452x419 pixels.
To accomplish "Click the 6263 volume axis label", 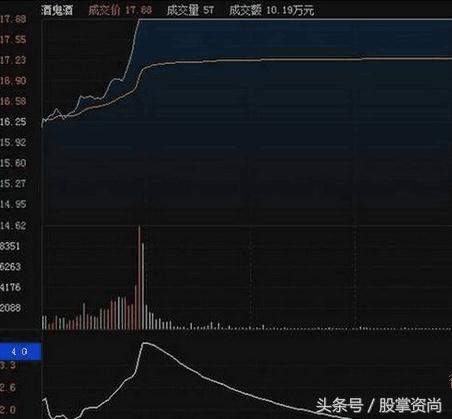I will tap(10, 267).
